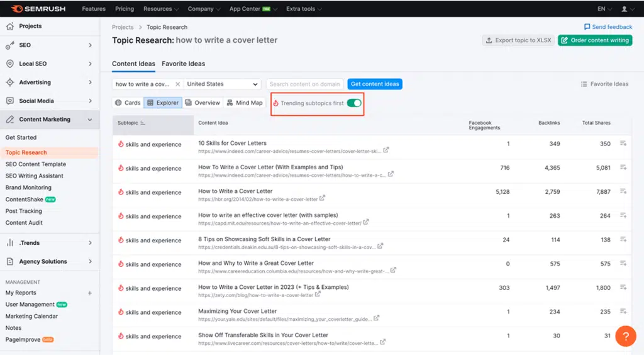The width and height of the screenshot is (644, 355).
Task: Go to the Features page
Action: click(94, 9)
